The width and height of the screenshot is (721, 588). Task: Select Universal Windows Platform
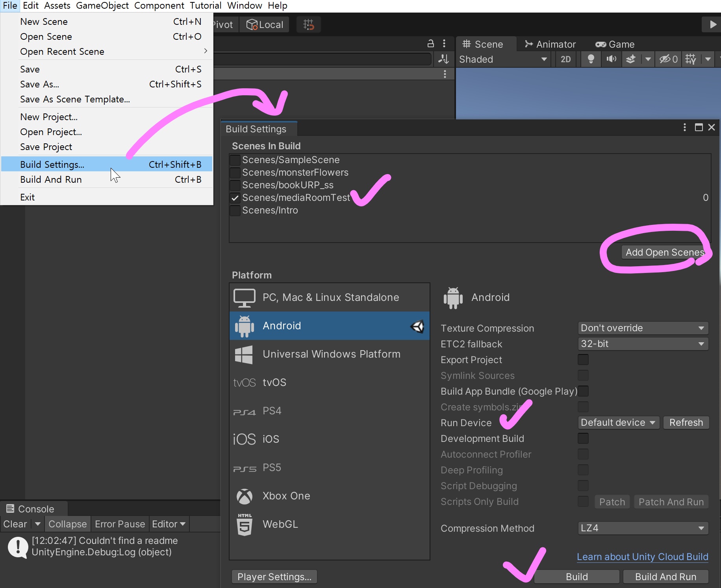tap(329, 354)
